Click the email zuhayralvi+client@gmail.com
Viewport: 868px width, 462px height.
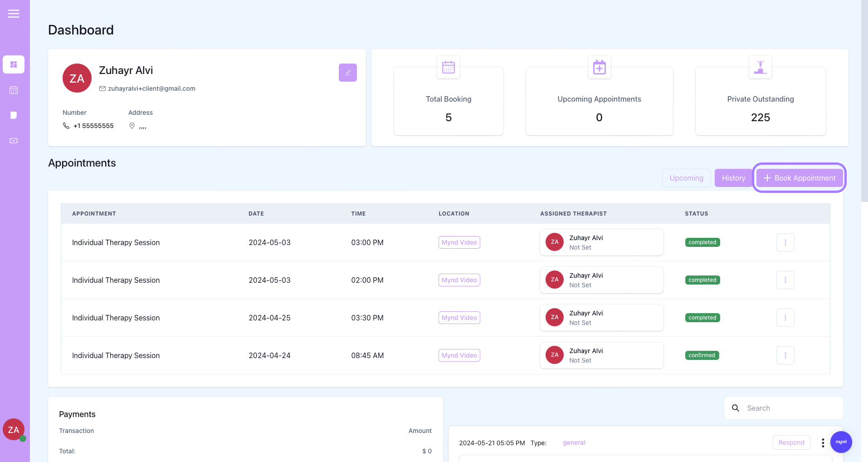pyautogui.click(x=151, y=88)
